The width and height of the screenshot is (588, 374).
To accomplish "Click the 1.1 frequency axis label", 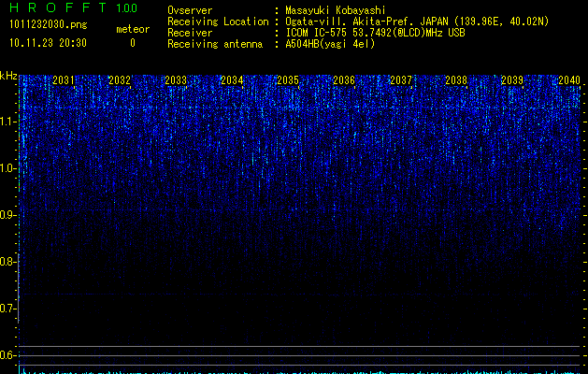I will pos(7,122).
